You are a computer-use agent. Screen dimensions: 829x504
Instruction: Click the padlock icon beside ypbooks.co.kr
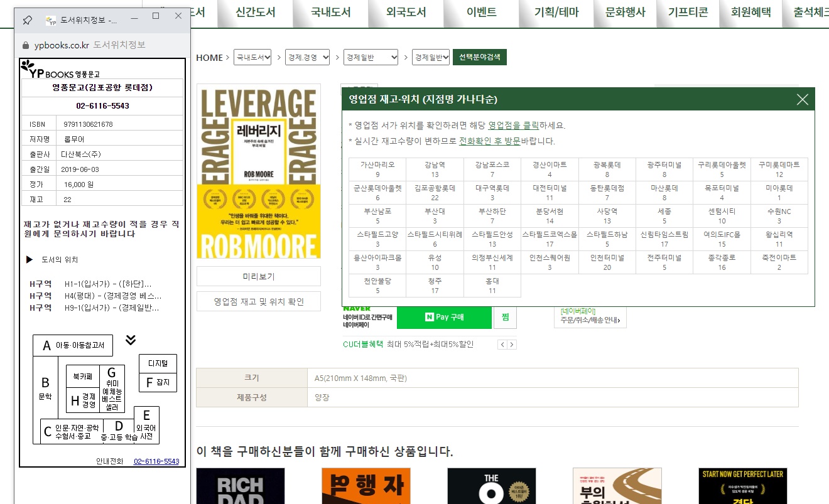[26, 45]
